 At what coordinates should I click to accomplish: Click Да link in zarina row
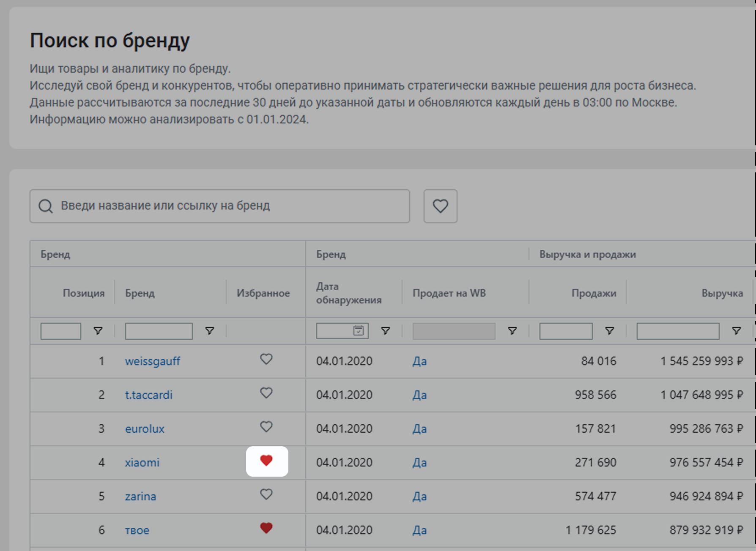click(419, 496)
